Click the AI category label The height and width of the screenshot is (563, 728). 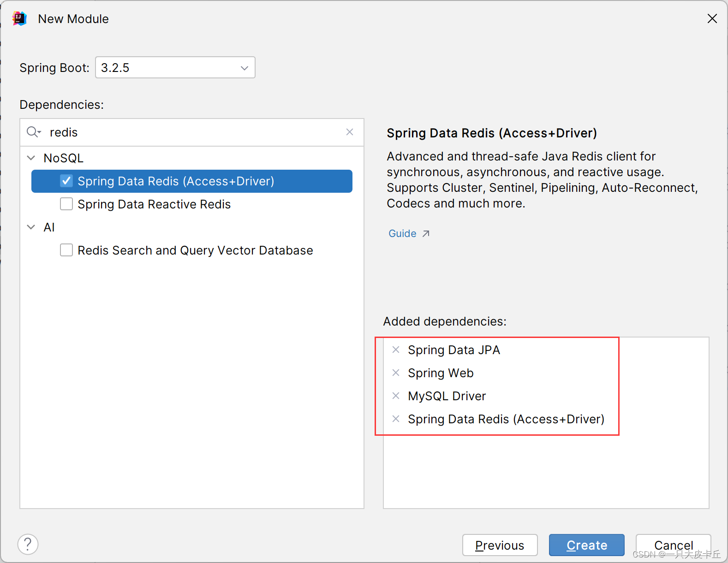pos(49,227)
